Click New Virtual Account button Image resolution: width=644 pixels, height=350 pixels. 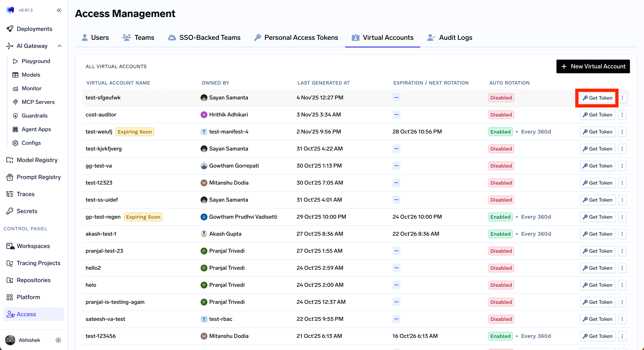pos(593,66)
